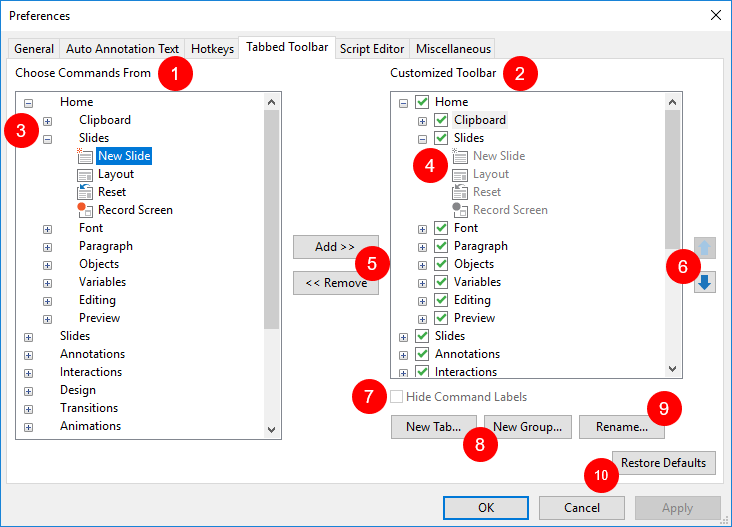Expand the Paragraph group in the left commands tree
The height and width of the screenshot is (527, 732).
(47, 247)
